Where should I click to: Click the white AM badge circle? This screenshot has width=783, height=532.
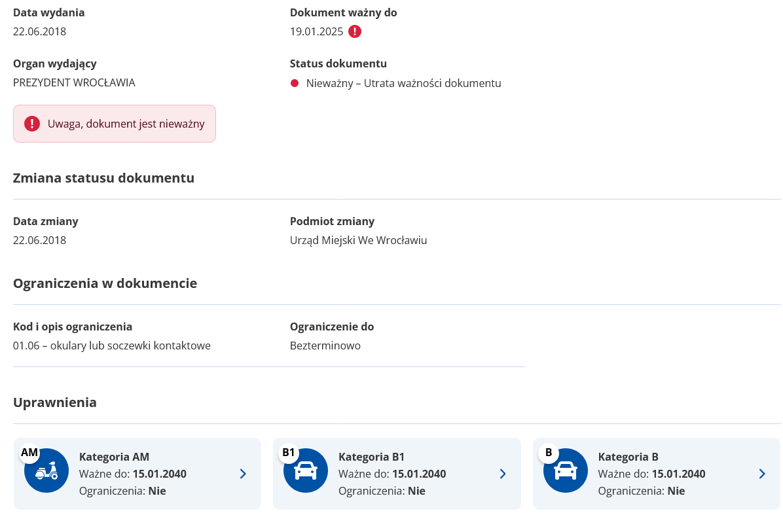click(29, 453)
